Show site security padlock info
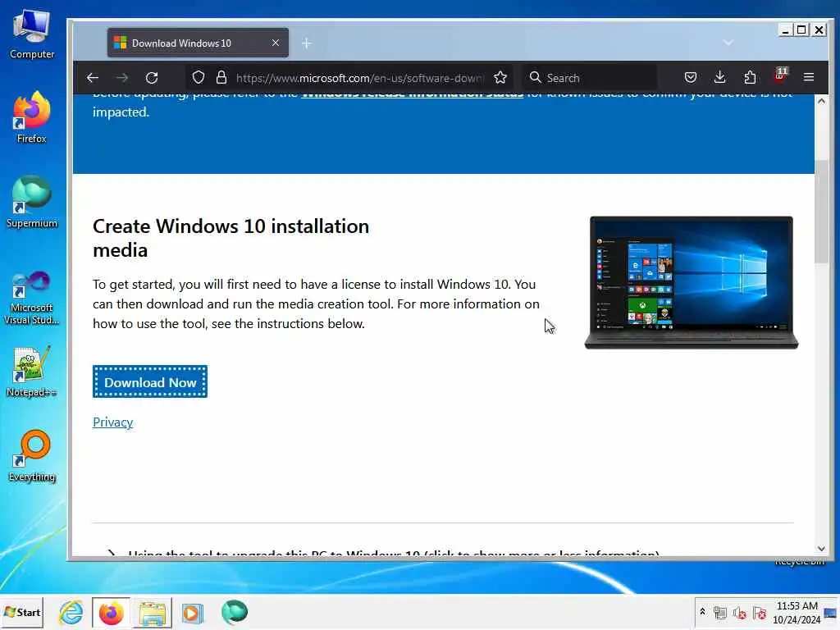The width and height of the screenshot is (840, 630). click(x=221, y=78)
